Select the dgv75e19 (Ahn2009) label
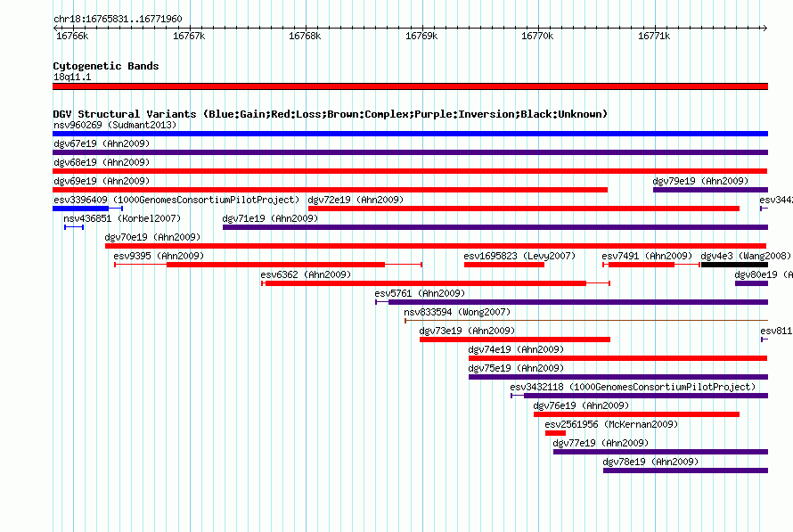Screen dimensions: 793x532 pos(516,368)
